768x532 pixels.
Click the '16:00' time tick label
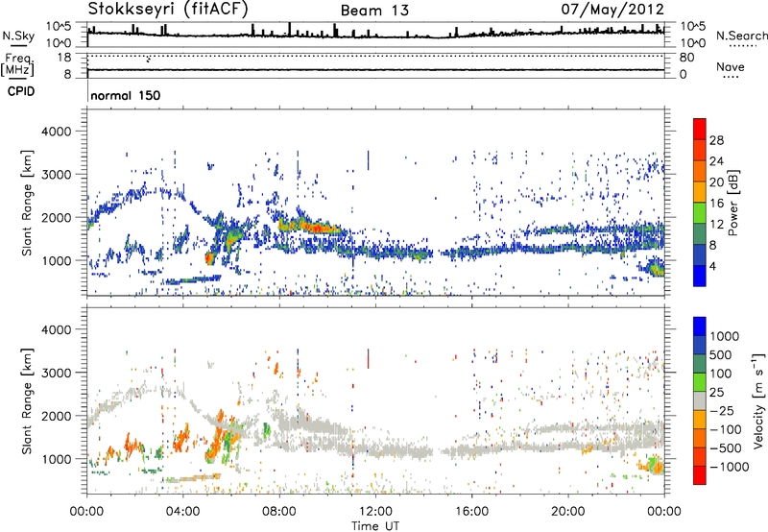[471, 512]
